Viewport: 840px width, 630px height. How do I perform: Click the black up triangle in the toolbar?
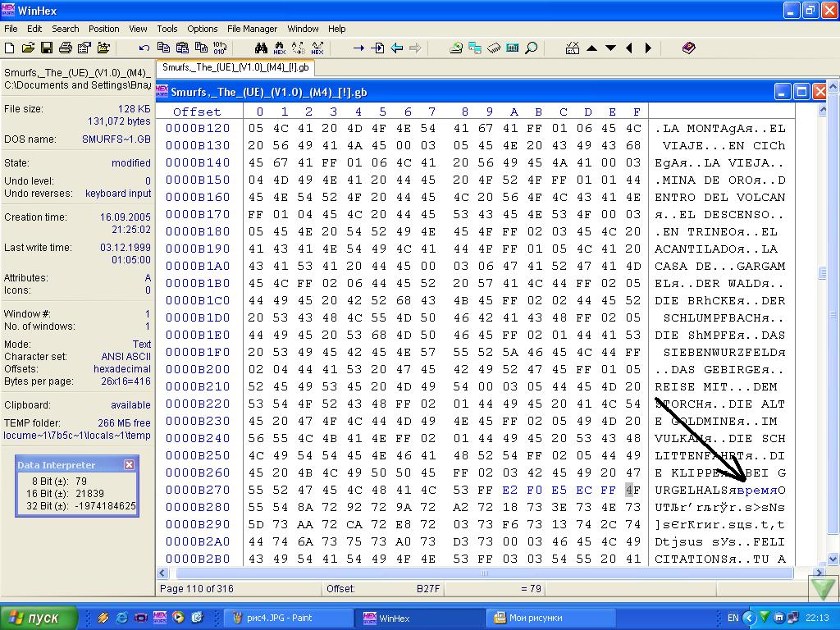click(x=592, y=48)
